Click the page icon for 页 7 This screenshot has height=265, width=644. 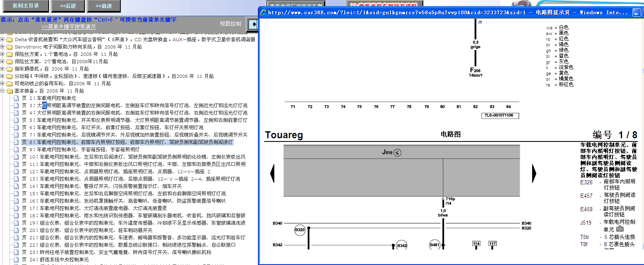point(16,135)
